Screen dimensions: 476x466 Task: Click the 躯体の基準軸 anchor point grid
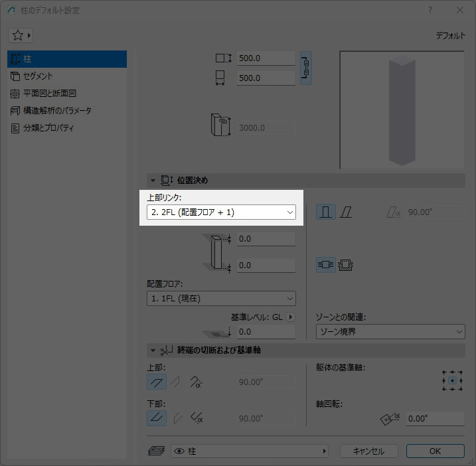452,380
